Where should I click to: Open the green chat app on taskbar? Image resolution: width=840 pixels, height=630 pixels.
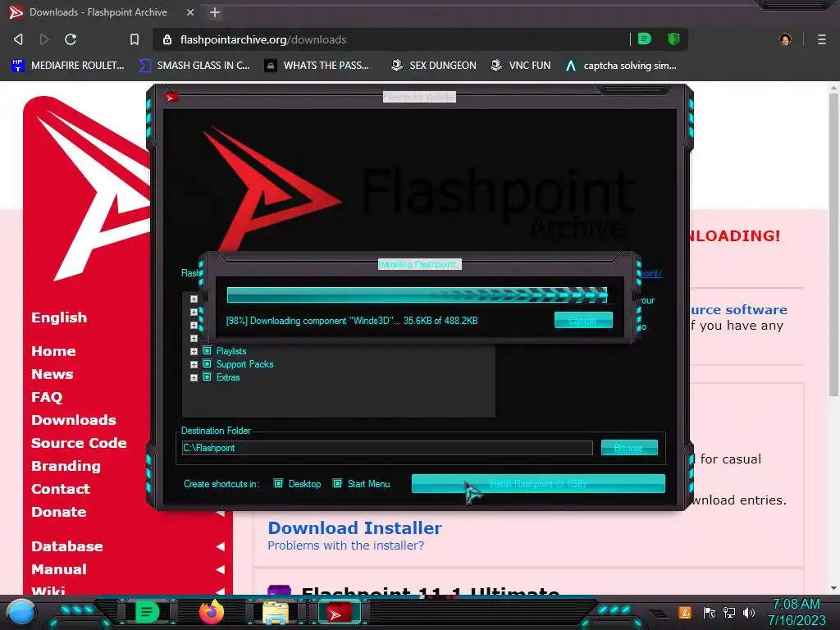click(x=147, y=612)
